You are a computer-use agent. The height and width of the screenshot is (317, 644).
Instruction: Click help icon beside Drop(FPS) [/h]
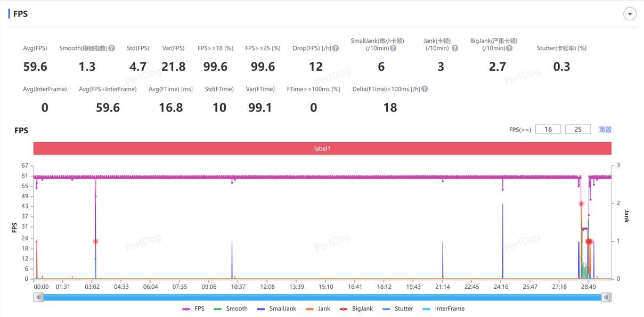pos(336,48)
